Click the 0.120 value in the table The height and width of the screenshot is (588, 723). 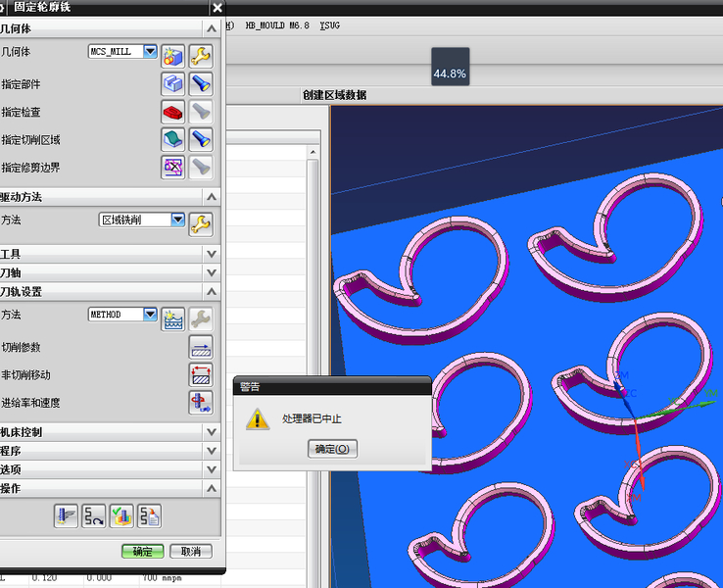[x=44, y=578]
